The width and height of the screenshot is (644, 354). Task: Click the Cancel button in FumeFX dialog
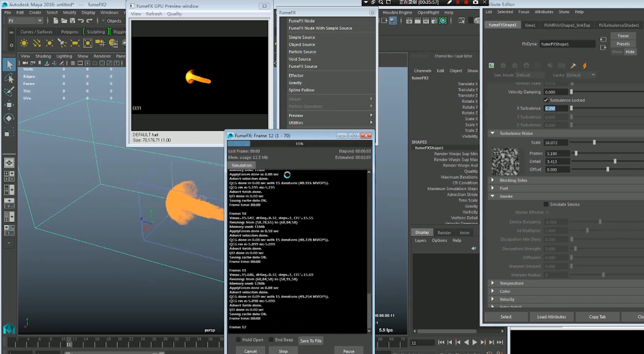[250, 351]
